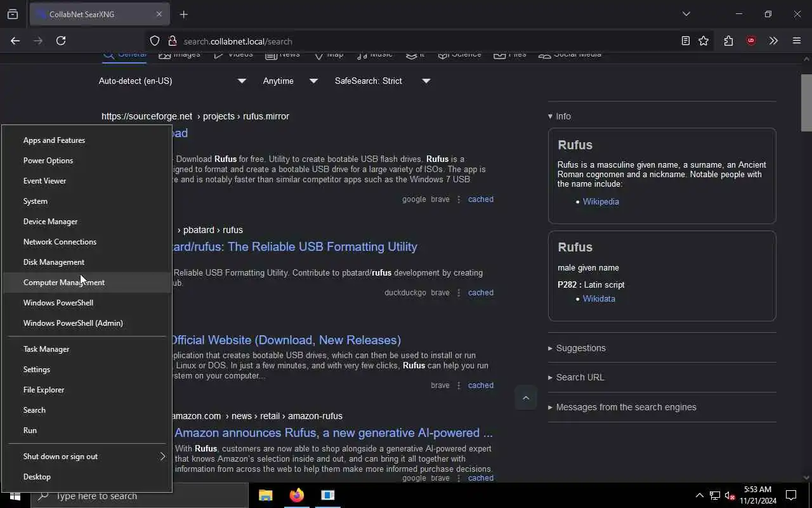Screen dimensions: 812x508
Task: Open the uBlock Origin extension icon
Action: click(x=751, y=41)
